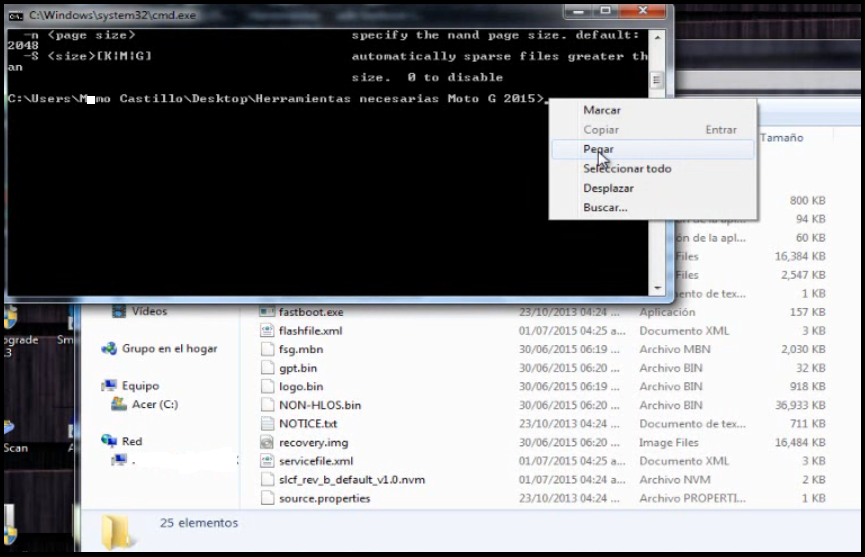Click the servicefile.xml file icon
The image size is (865, 557).
(267, 461)
